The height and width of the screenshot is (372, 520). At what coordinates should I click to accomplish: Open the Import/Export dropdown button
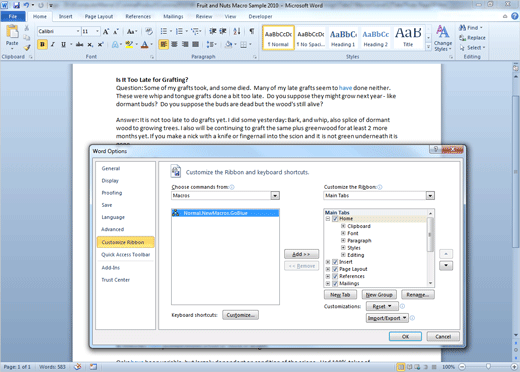click(x=387, y=318)
